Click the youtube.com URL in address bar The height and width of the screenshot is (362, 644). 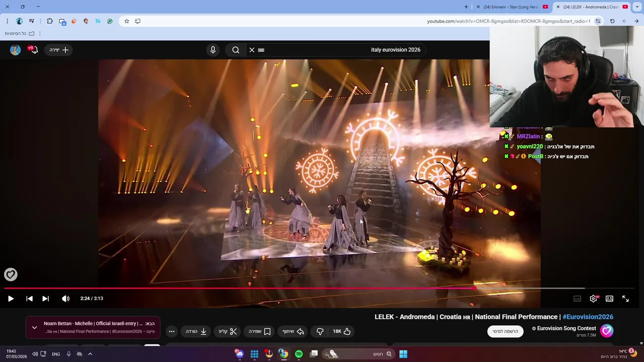(509, 21)
